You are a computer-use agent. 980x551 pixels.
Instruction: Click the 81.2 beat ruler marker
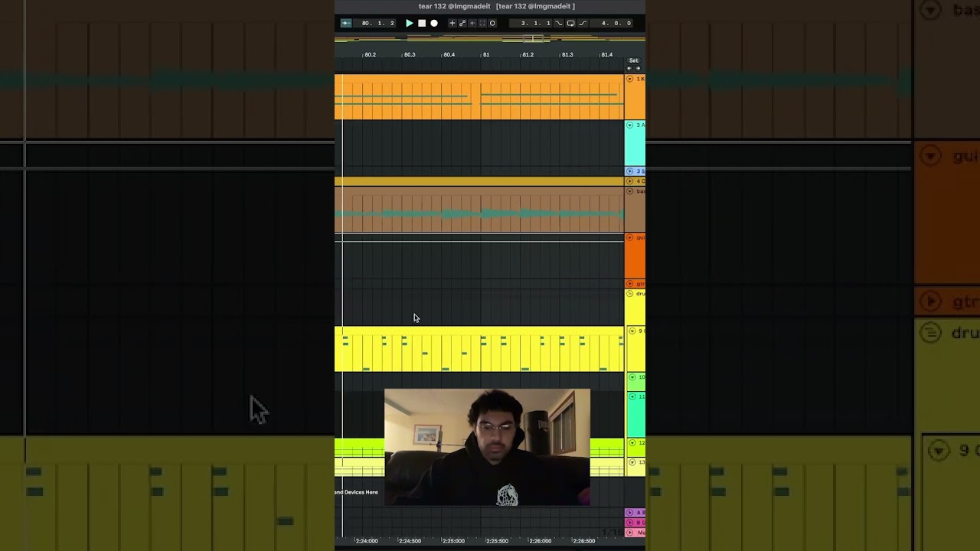click(528, 54)
